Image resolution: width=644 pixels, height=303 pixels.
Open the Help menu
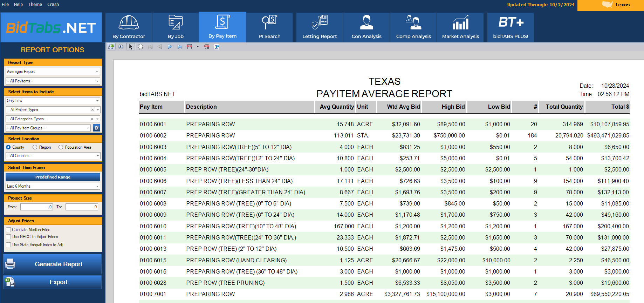click(18, 5)
